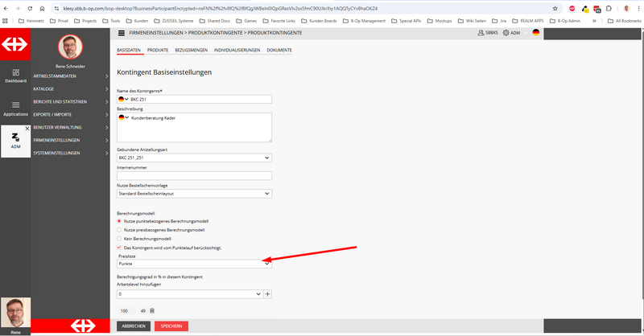
Task: Click the plus icon to add Arbeitslevel
Action: [x=268, y=294]
